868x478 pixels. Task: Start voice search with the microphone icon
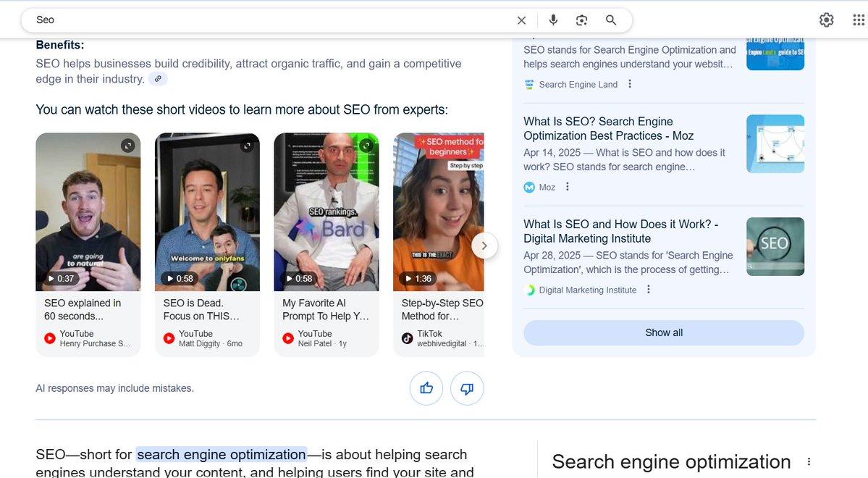coord(553,20)
